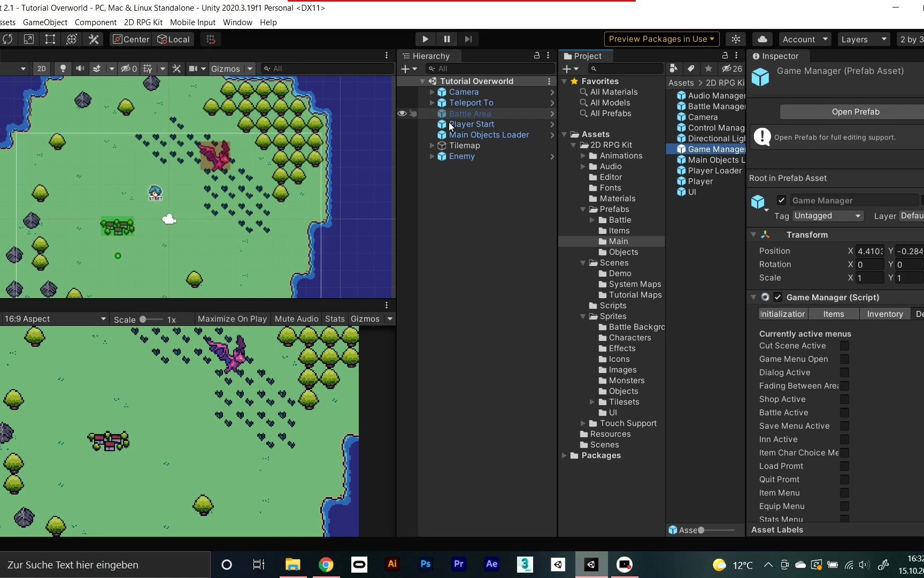924x578 pixels.
Task: Toggle scene visibility eye for Battle Area
Action: pyautogui.click(x=402, y=113)
